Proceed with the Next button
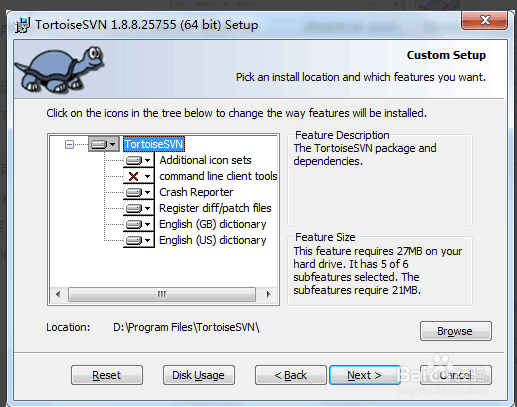 (365, 375)
